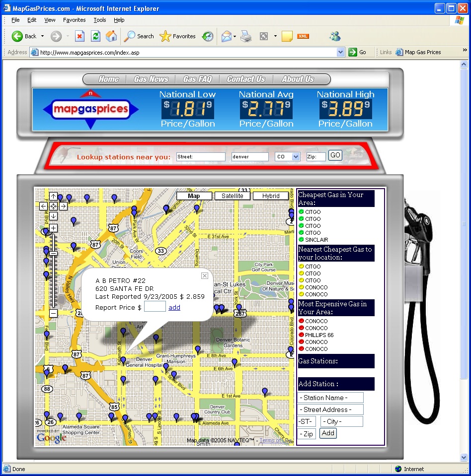The image size is (471, 476).
Task: Select the Map view tab
Action: point(194,196)
